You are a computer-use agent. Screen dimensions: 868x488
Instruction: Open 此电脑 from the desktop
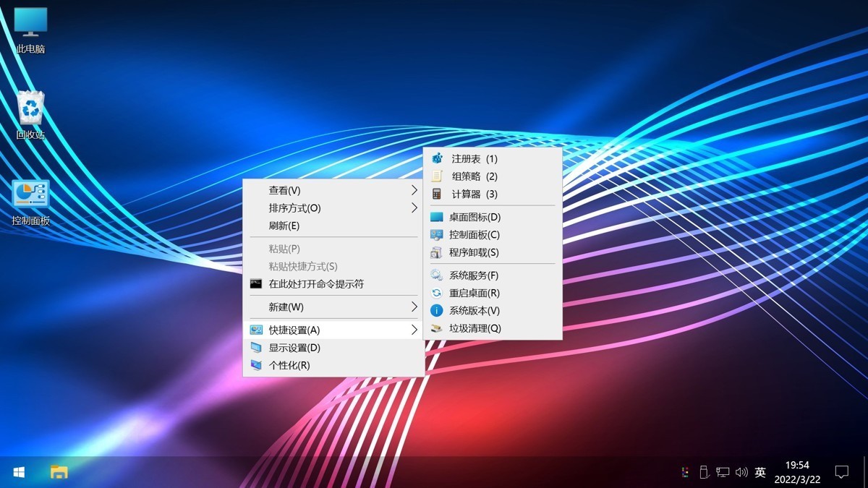[30, 25]
